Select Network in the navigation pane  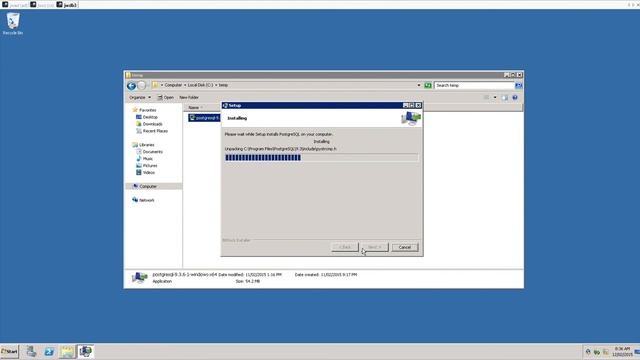pyautogui.click(x=143, y=200)
